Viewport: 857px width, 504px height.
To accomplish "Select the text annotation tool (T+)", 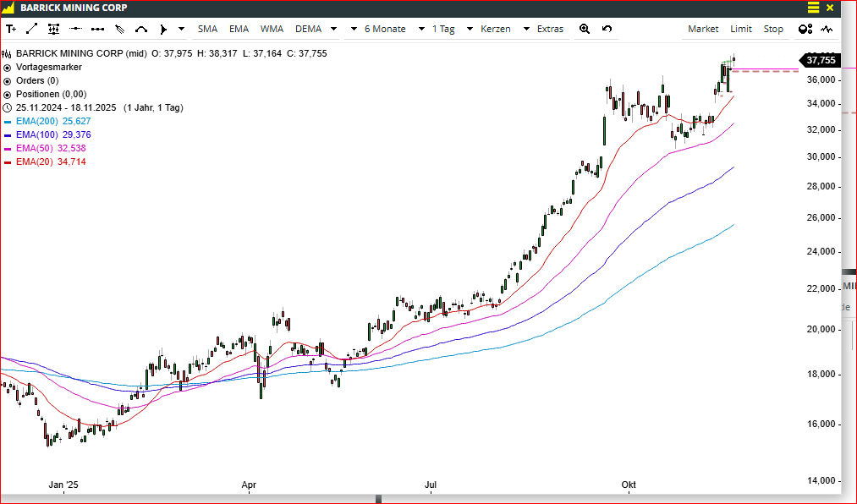I will (x=11, y=29).
